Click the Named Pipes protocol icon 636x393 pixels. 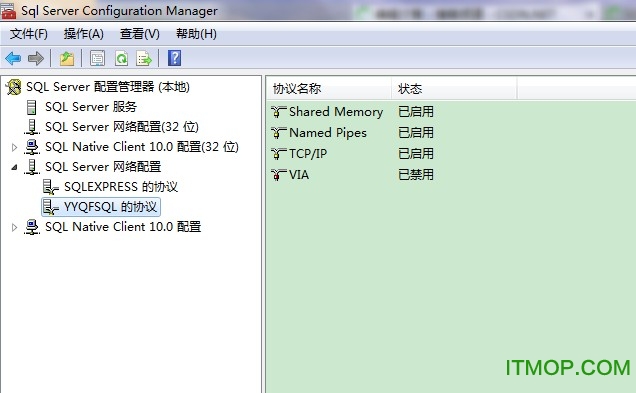(x=279, y=133)
